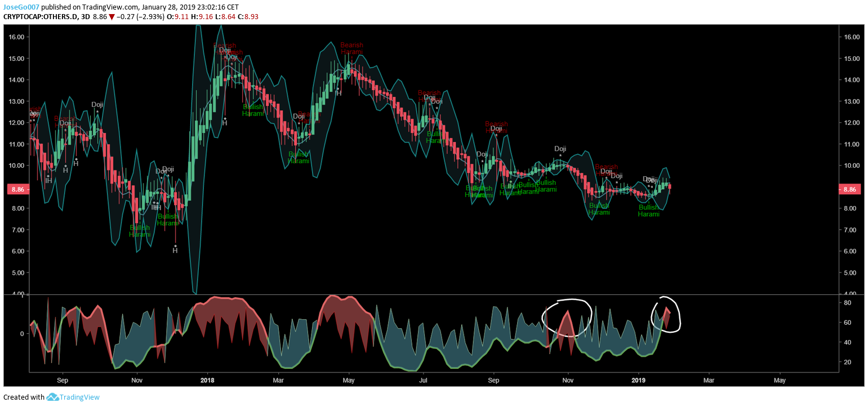The width and height of the screenshot is (868, 407).
Task: Select Bullish Harami label below January 2019 candles
Action: coord(648,211)
